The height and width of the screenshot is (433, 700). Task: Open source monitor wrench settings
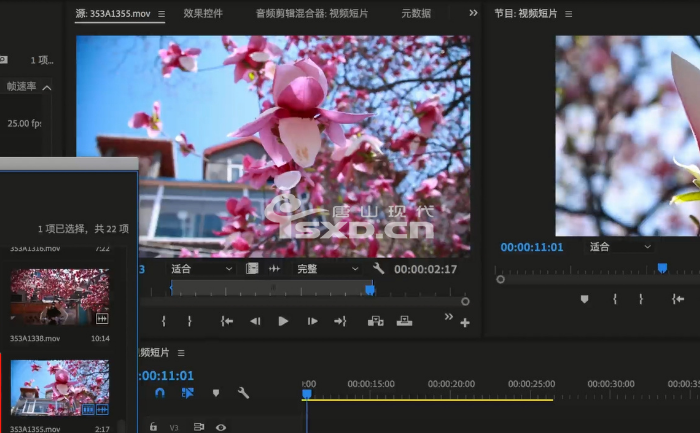tap(378, 268)
